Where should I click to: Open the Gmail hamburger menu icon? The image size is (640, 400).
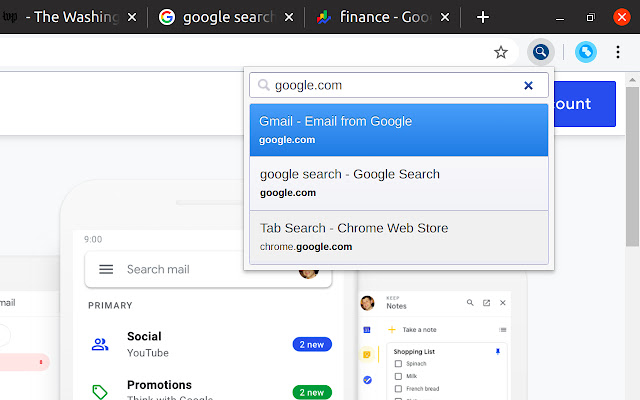pos(106,269)
